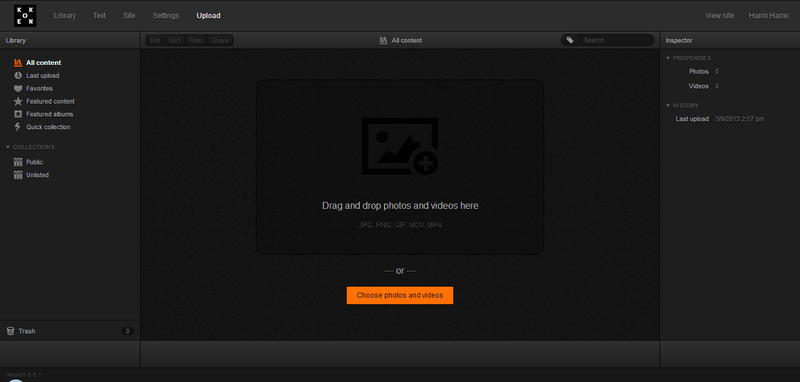Open the Trash label
The height and width of the screenshot is (382, 800).
coord(27,331)
